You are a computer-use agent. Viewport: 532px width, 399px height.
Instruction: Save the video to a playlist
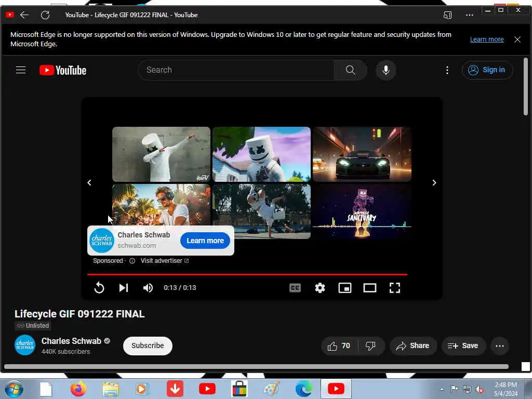click(463, 345)
